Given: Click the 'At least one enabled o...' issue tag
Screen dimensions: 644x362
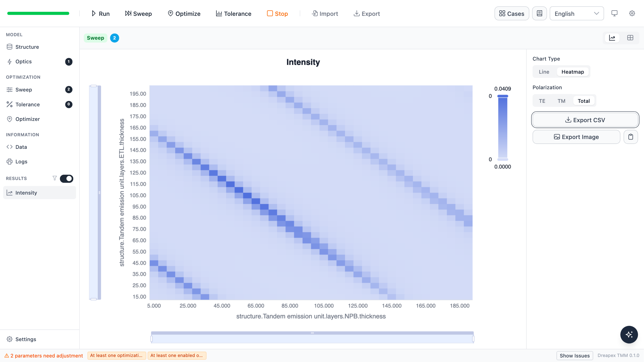Looking at the screenshot, I should pos(177,355).
